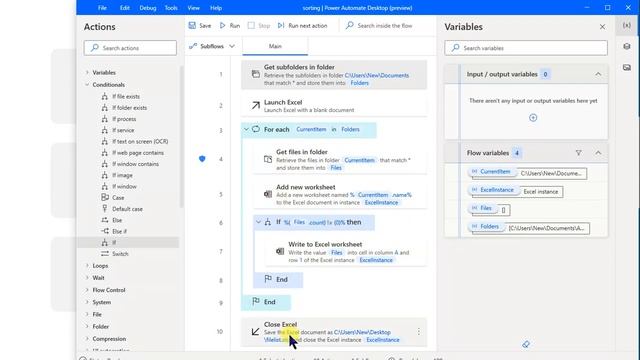Expand the Compression action group
Image resolution: width=640 pixels, height=360 pixels.
pyautogui.click(x=87, y=339)
